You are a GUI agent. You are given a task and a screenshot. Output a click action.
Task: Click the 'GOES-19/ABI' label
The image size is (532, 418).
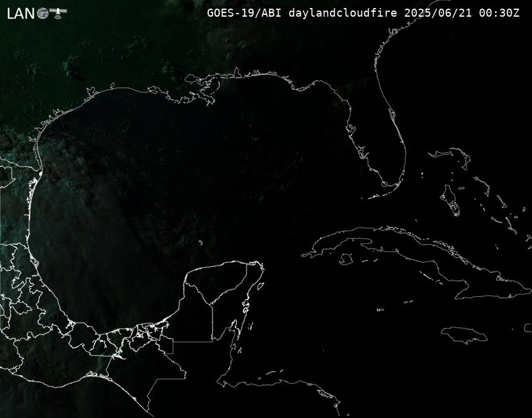[x=244, y=13]
